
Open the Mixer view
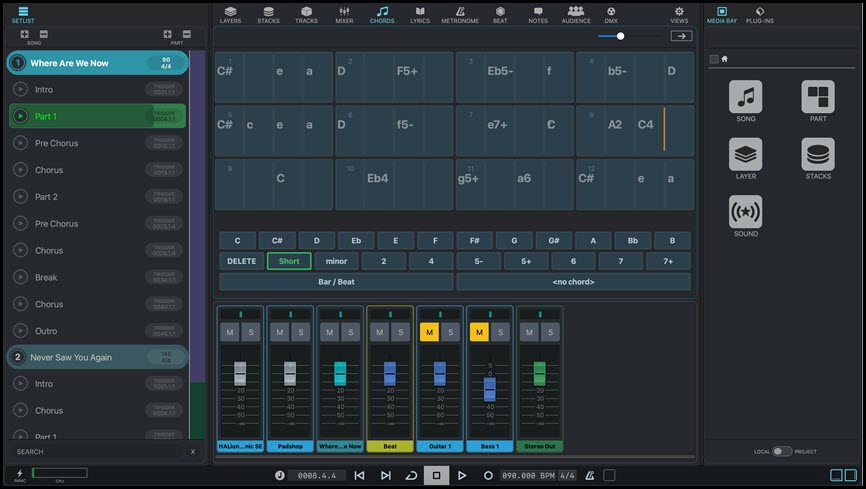[x=344, y=15]
